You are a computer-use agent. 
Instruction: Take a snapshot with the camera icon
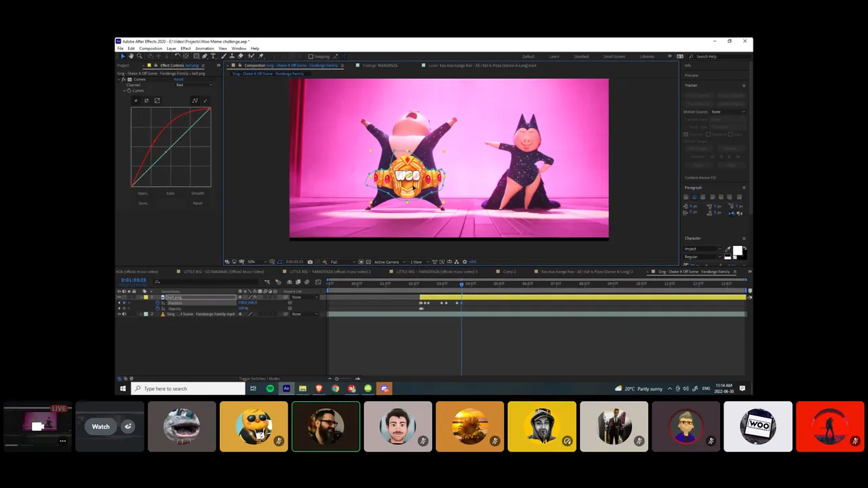tap(310, 262)
